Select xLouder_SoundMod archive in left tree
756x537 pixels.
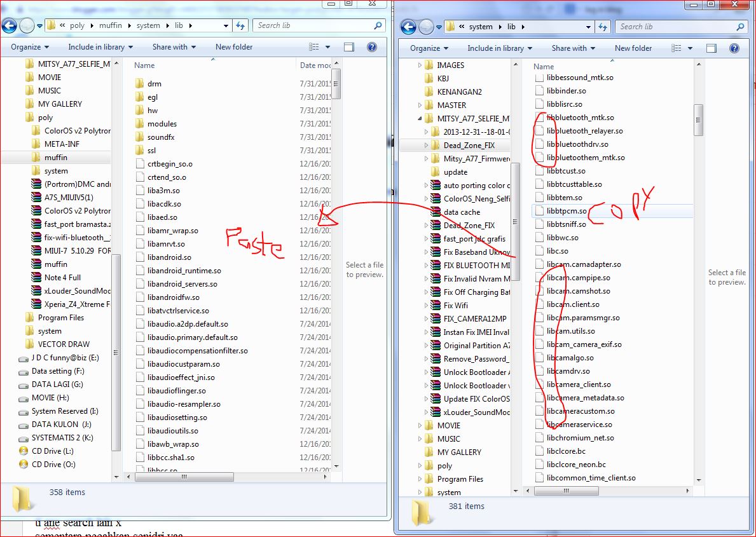[71, 290]
